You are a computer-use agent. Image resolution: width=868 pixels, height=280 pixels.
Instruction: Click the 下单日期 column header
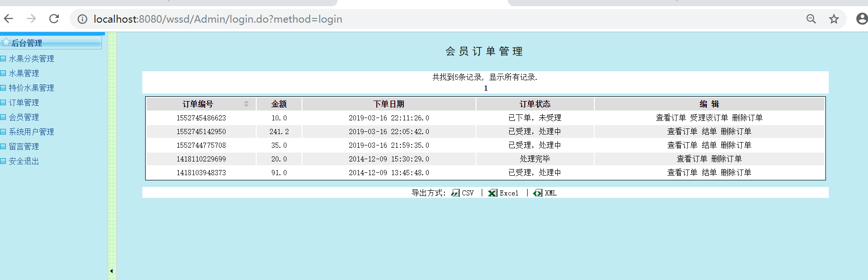[389, 104]
